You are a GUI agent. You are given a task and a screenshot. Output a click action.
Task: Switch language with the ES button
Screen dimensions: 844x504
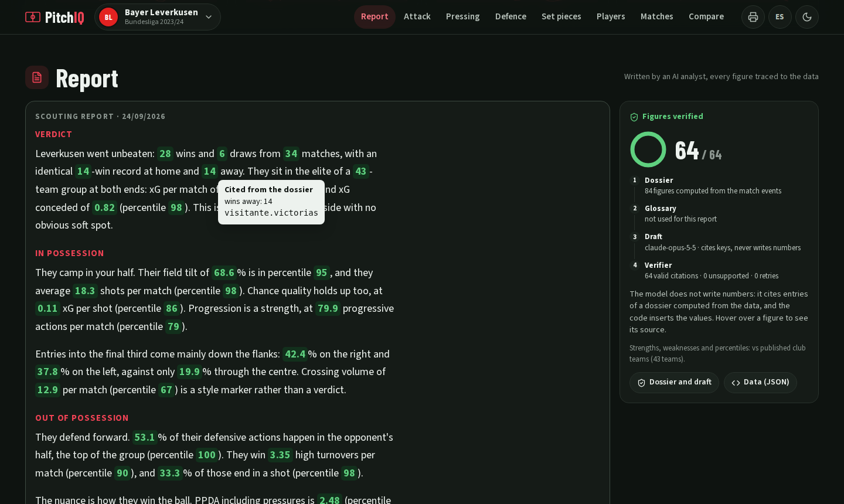point(780,17)
